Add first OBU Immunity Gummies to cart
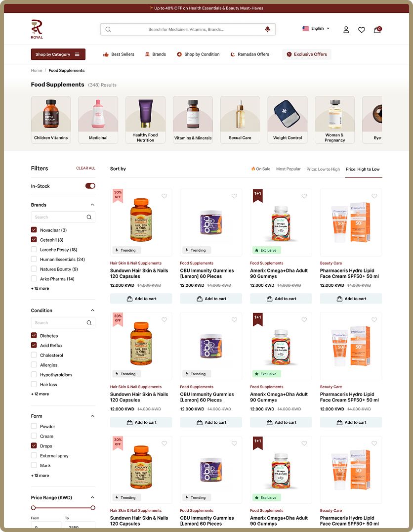 (x=211, y=299)
